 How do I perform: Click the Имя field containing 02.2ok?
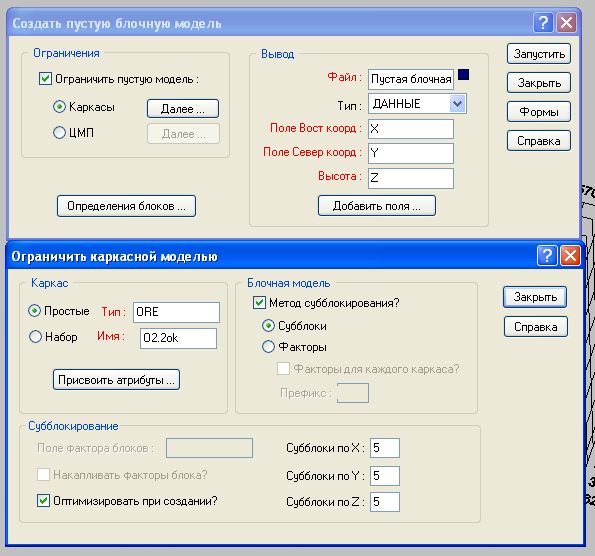178,338
